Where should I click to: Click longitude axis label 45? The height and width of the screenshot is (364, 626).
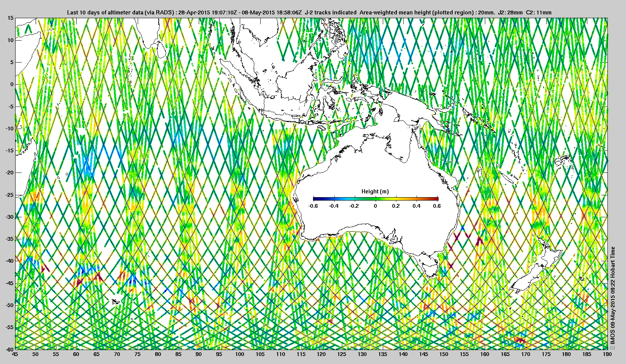(15, 354)
